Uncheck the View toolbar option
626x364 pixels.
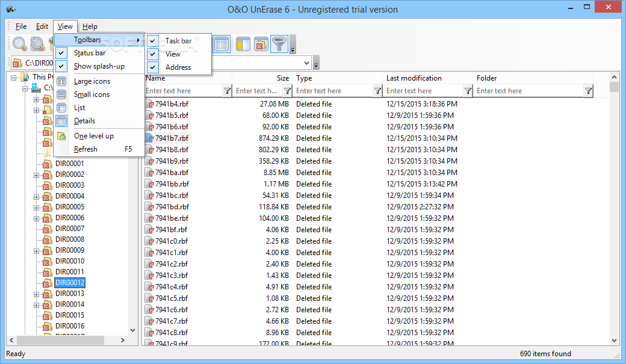click(152, 54)
